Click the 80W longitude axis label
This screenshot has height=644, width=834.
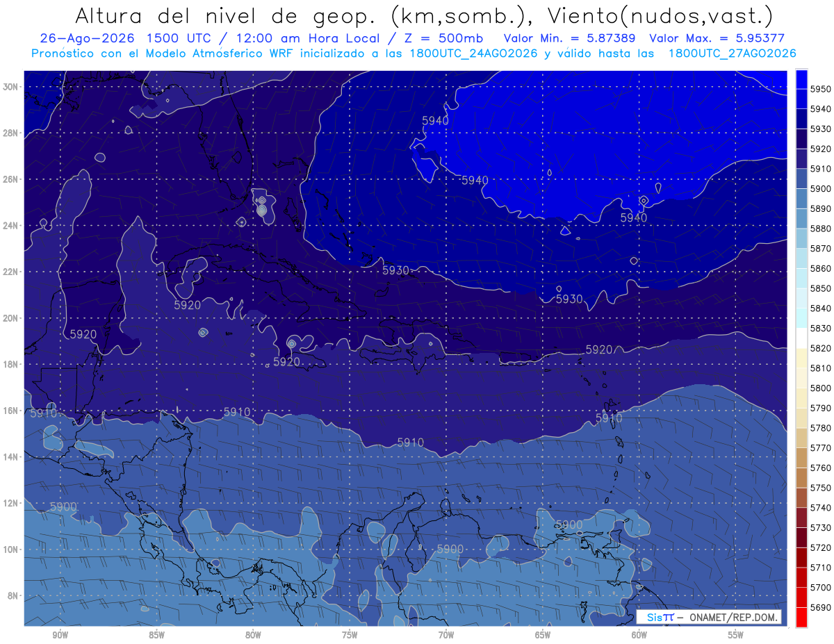[253, 635]
